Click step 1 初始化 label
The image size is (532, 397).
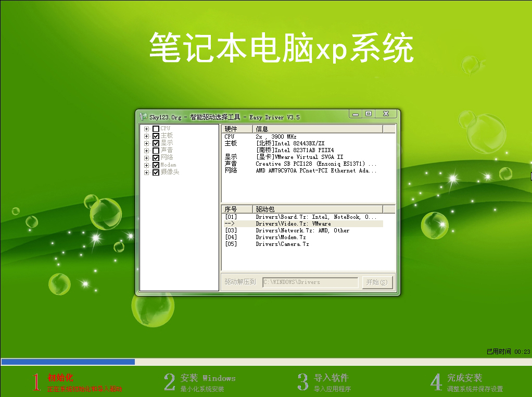60,378
